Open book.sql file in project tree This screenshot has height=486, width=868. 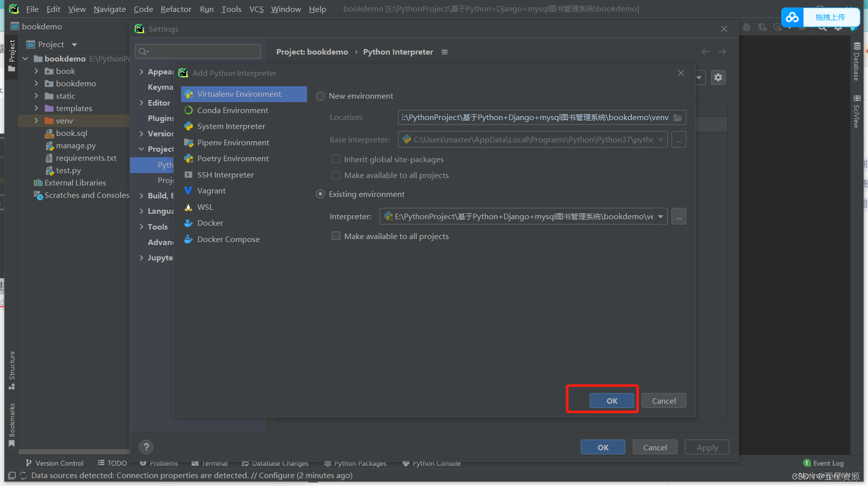point(71,133)
